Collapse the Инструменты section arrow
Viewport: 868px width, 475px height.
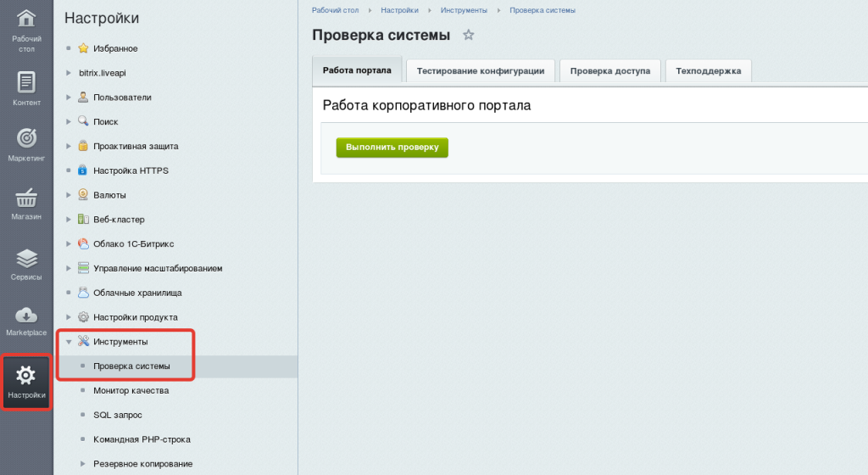pyautogui.click(x=69, y=342)
